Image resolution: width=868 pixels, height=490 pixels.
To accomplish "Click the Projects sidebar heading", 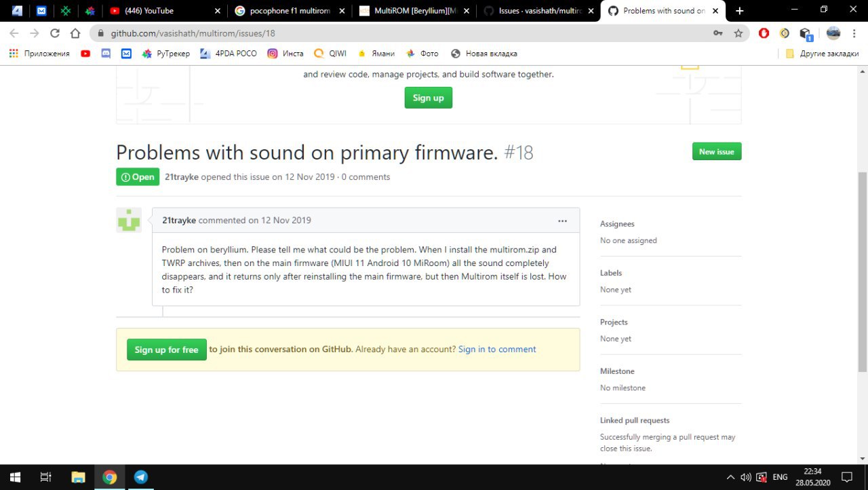I will click(614, 322).
